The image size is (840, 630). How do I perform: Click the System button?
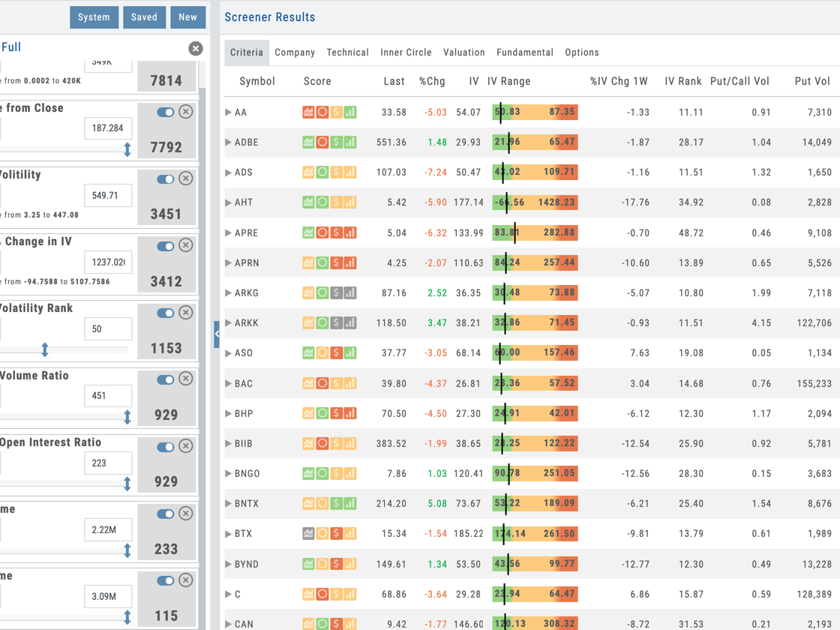pos(94,17)
